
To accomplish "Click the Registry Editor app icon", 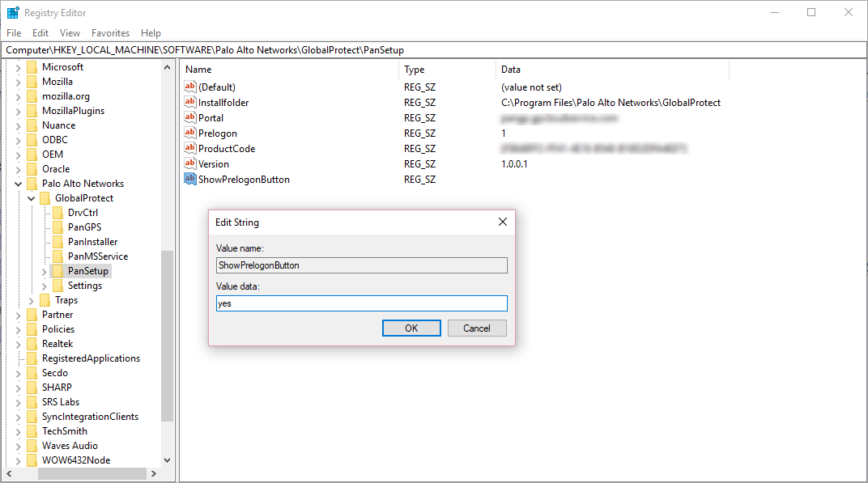I will click(13, 12).
